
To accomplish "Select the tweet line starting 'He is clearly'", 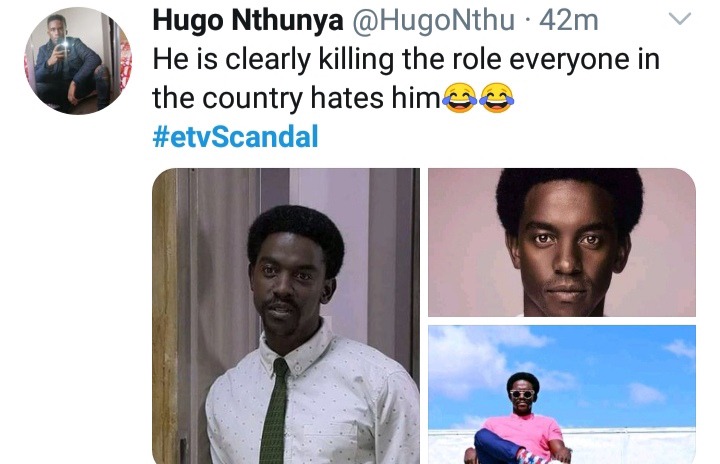I will pos(406,60).
